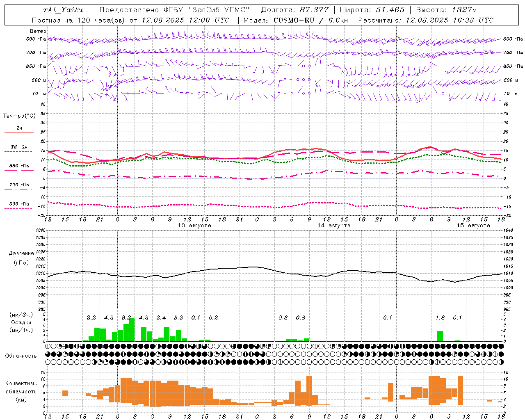Select the 0.2 precipitation total
525x420 pixels.
click(213, 318)
